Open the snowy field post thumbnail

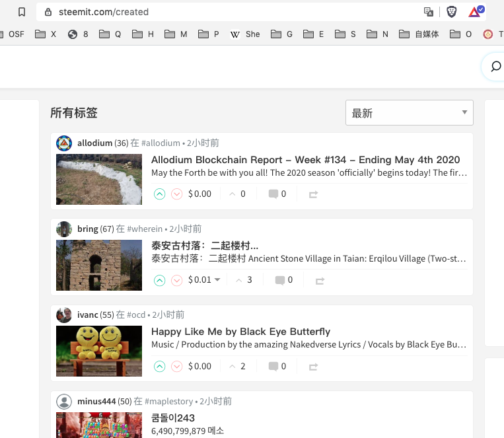[x=99, y=180]
